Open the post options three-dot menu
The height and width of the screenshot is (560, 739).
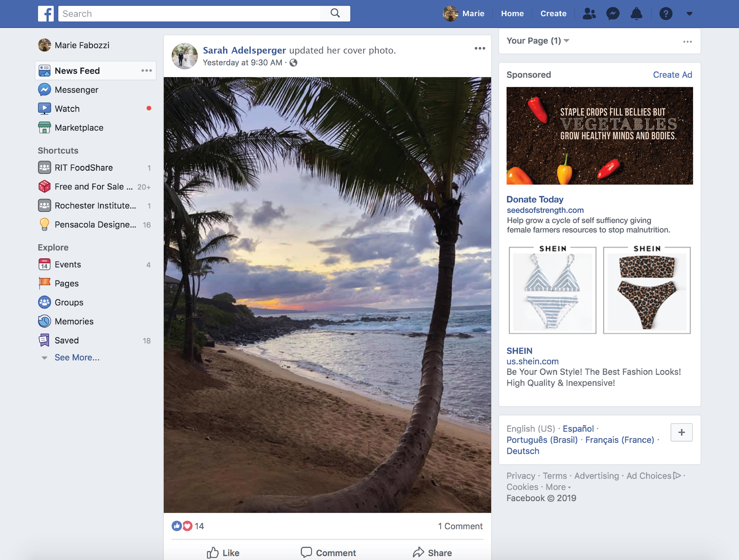(x=480, y=48)
